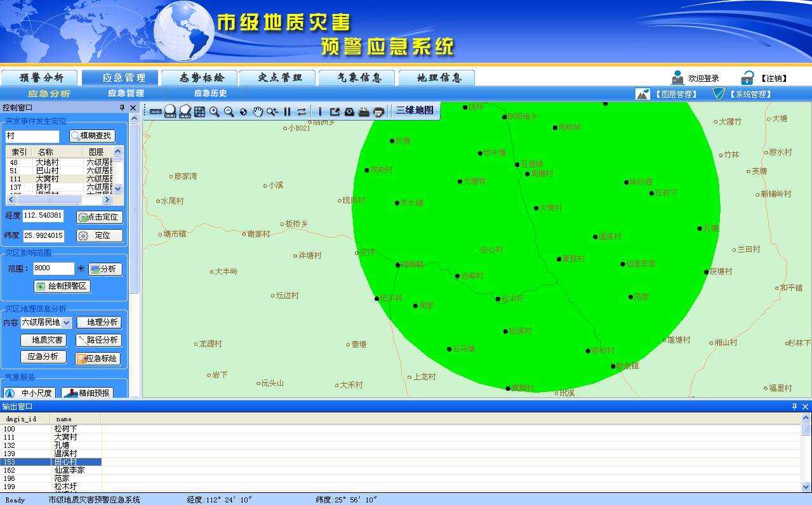Activate the zoom out magnifier tool
Screen dimensions: 812x505
click(x=229, y=112)
